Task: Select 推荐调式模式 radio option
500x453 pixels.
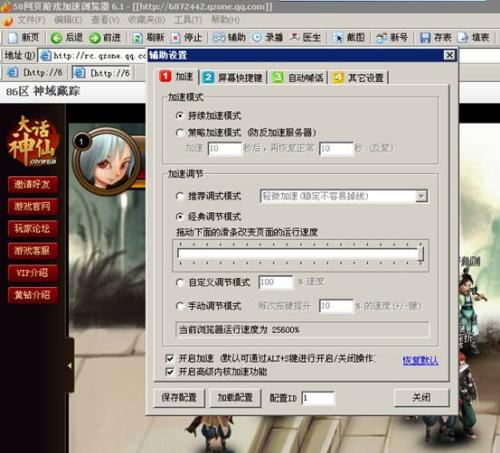Action: [x=180, y=196]
